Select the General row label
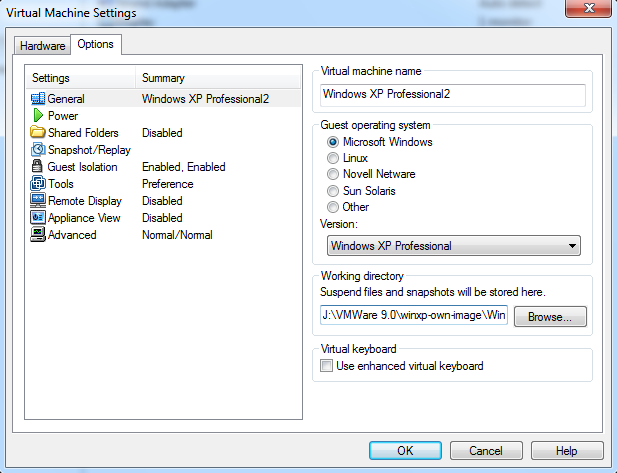 pos(66,99)
